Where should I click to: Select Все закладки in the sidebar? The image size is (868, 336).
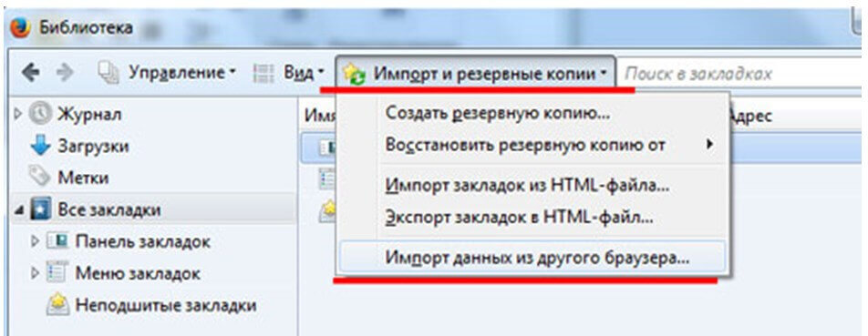coord(109,210)
